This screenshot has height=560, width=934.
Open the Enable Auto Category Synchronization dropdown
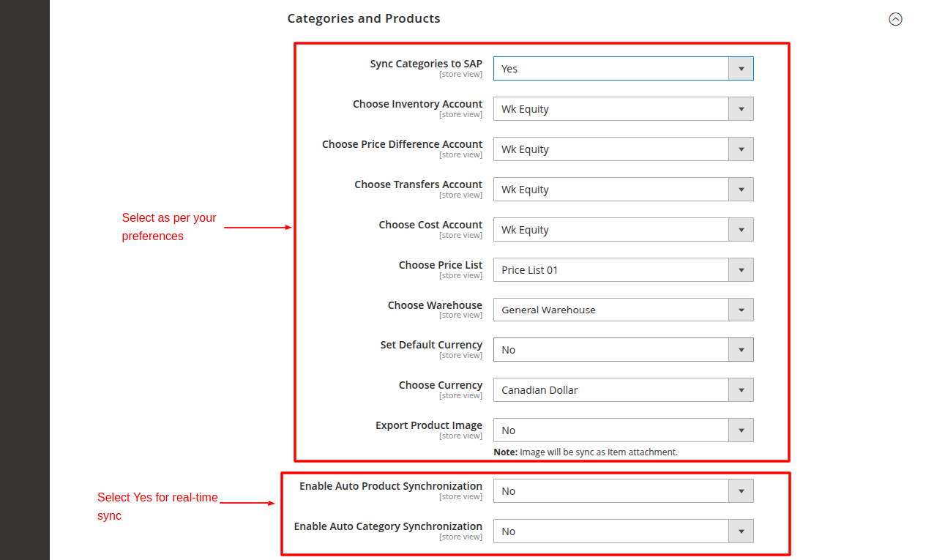tap(741, 531)
